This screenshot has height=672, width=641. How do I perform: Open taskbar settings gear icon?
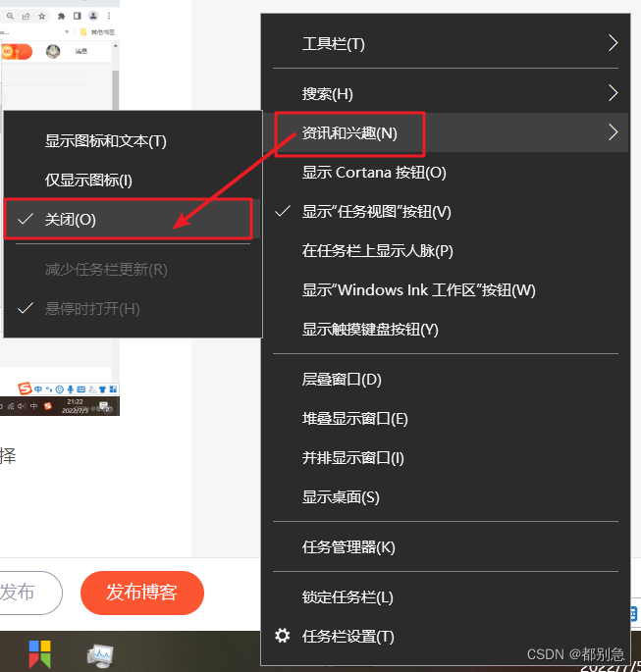tap(282, 636)
